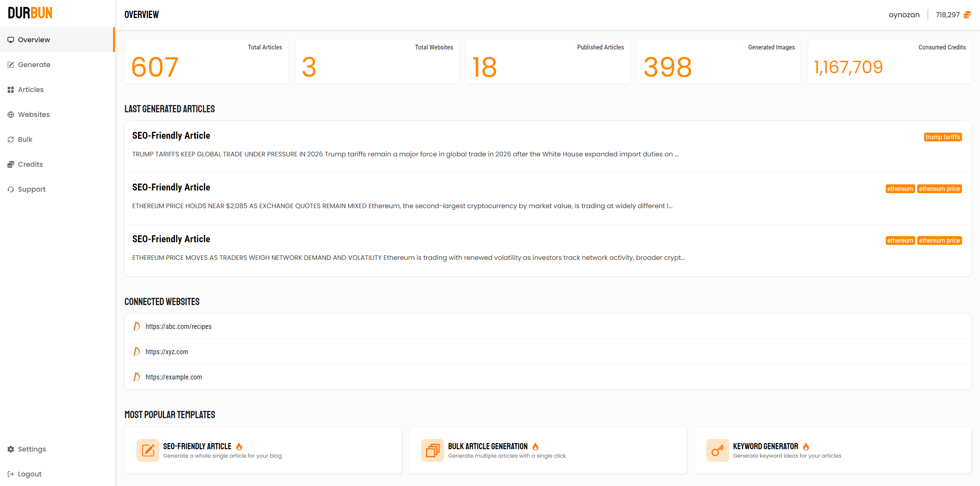Screen dimensions: 980x486
Task: Click the Keyword Generator key icon
Action: pyautogui.click(x=717, y=450)
